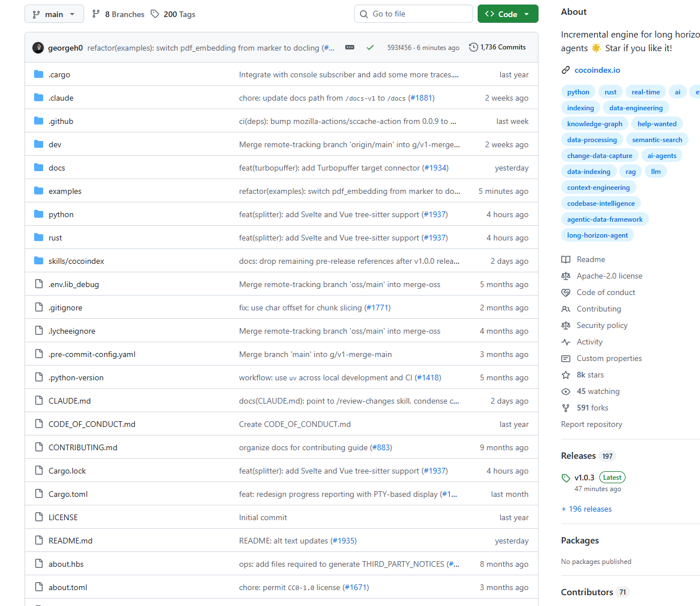
Task: View the 8 Branches link
Action: pos(118,14)
